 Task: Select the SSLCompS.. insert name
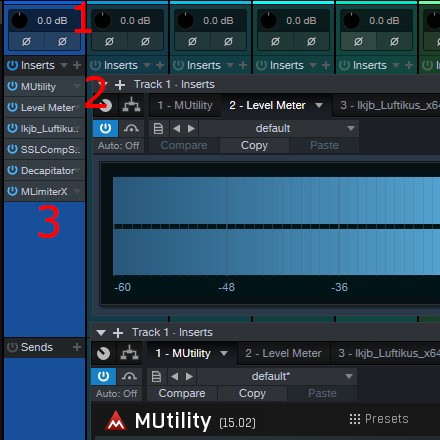click(x=50, y=150)
